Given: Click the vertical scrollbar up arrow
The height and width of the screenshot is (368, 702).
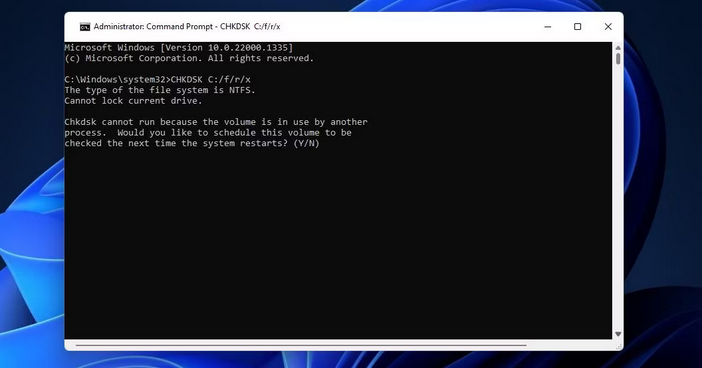Looking at the screenshot, I should [618, 47].
